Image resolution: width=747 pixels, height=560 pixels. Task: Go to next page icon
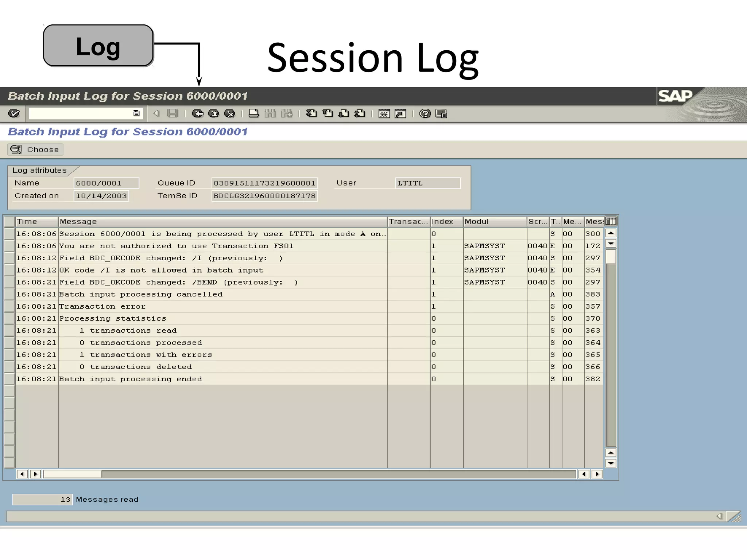(x=344, y=113)
